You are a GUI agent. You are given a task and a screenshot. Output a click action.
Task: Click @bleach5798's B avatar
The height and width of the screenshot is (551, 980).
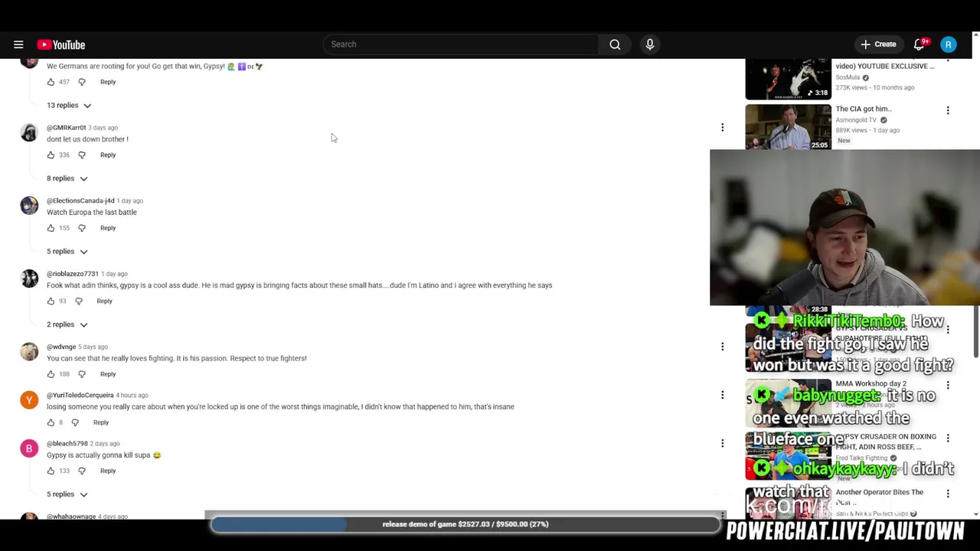pyautogui.click(x=29, y=448)
